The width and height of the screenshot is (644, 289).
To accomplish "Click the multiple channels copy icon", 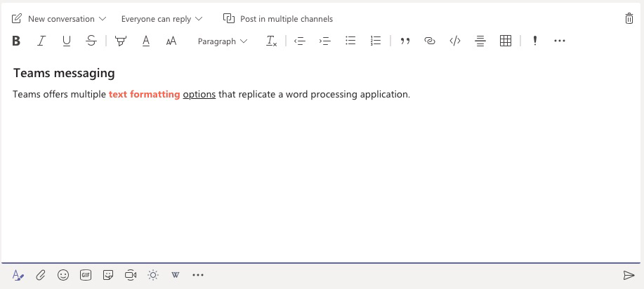I will click(229, 18).
